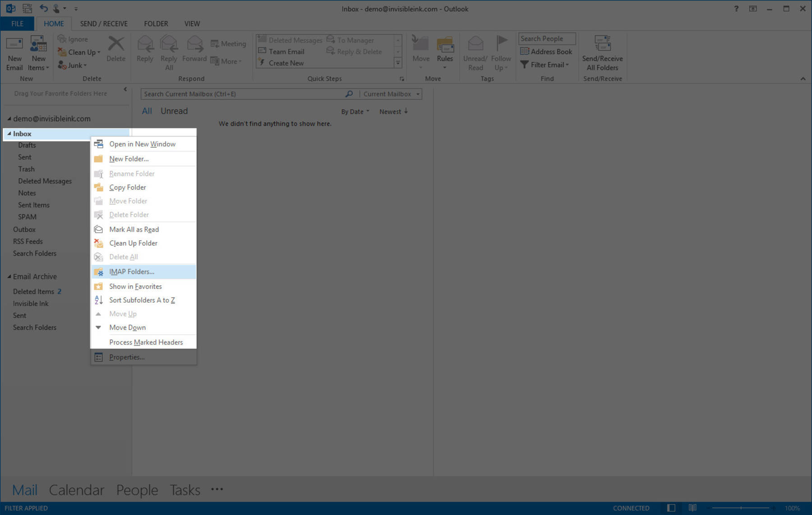
Task: Collapse the folder pane with arrow
Action: click(x=125, y=89)
